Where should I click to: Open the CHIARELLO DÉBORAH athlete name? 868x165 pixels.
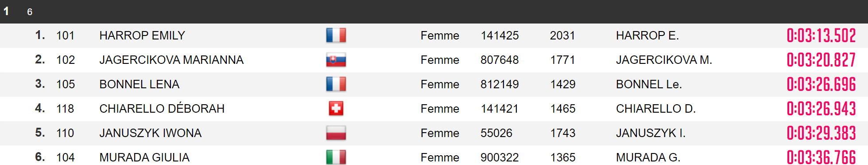[x=162, y=109]
